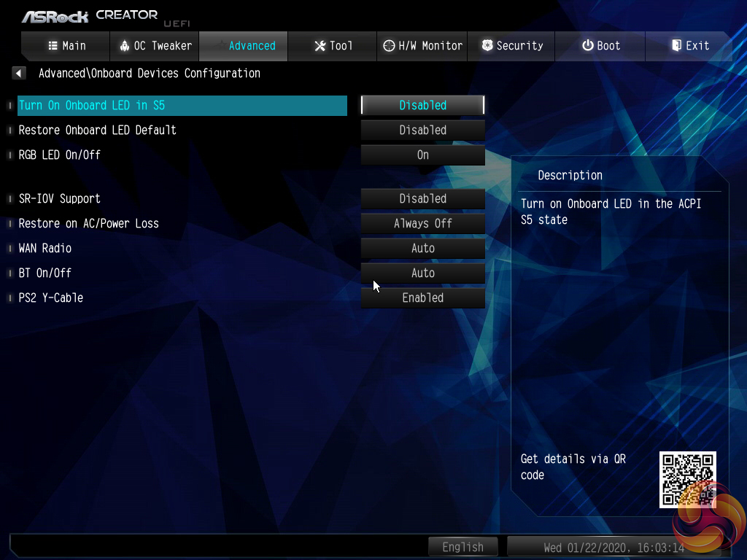The image size is (747, 560).
Task: Select the Advanced tab
Action: click(244, 46)
